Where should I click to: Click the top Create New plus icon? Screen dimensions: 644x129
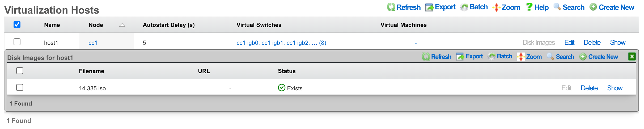coord(593,7)
